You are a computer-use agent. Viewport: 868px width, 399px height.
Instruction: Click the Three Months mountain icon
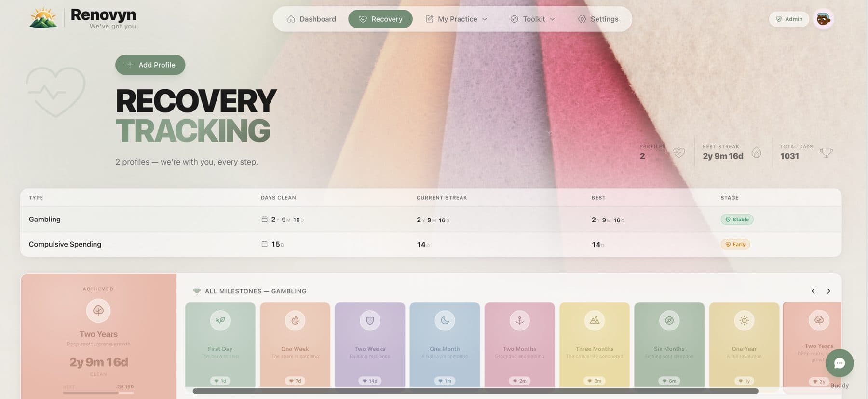coord(595,320)
